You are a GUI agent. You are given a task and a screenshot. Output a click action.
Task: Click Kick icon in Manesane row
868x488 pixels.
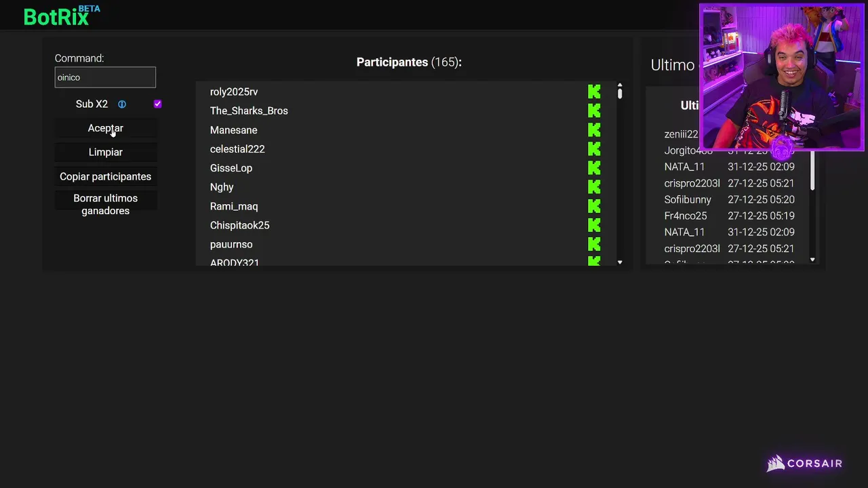pos(594,129)
